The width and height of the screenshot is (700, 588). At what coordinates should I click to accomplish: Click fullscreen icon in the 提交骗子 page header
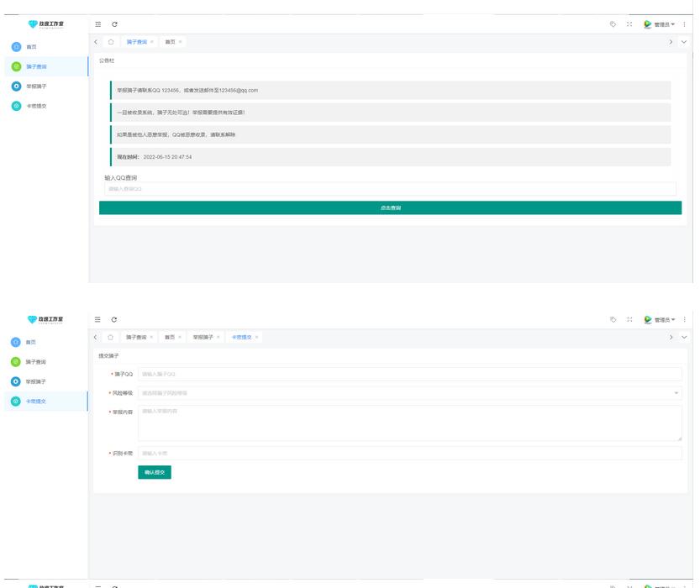click(x=629, y=320)
